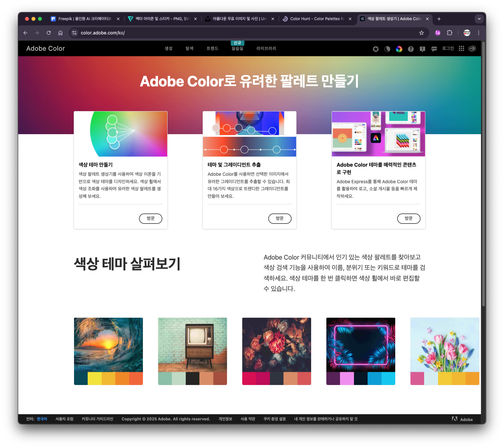
Task: Click the Creative Cloud icon
Action: tap(472, 48)
